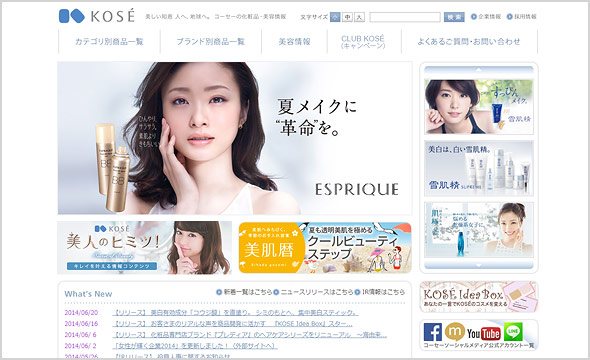The width and height of the screenshot is (590, 360).
Task: Open the KOSÉ logo home link
Action: pyautogui.click(x=97, y=16)
